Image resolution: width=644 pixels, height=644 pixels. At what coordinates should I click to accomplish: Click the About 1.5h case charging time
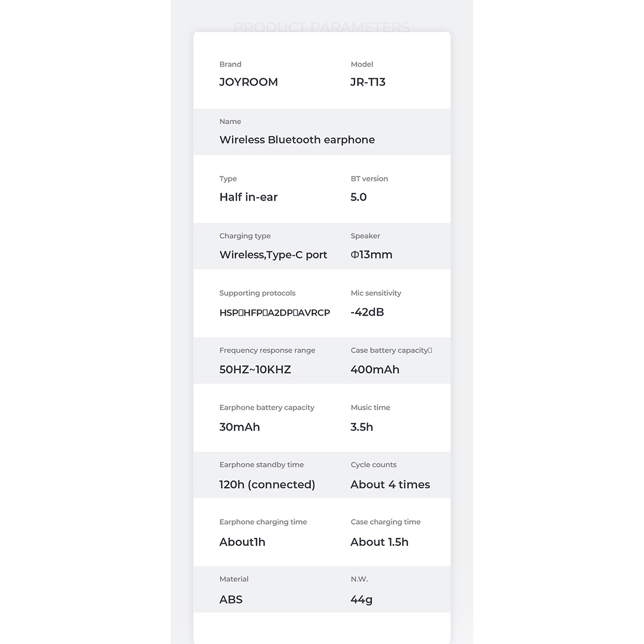[x=379, y=541]
